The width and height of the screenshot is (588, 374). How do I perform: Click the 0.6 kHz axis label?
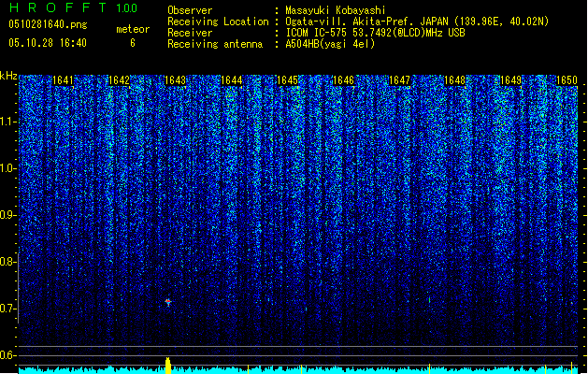(x=7, y=355)
